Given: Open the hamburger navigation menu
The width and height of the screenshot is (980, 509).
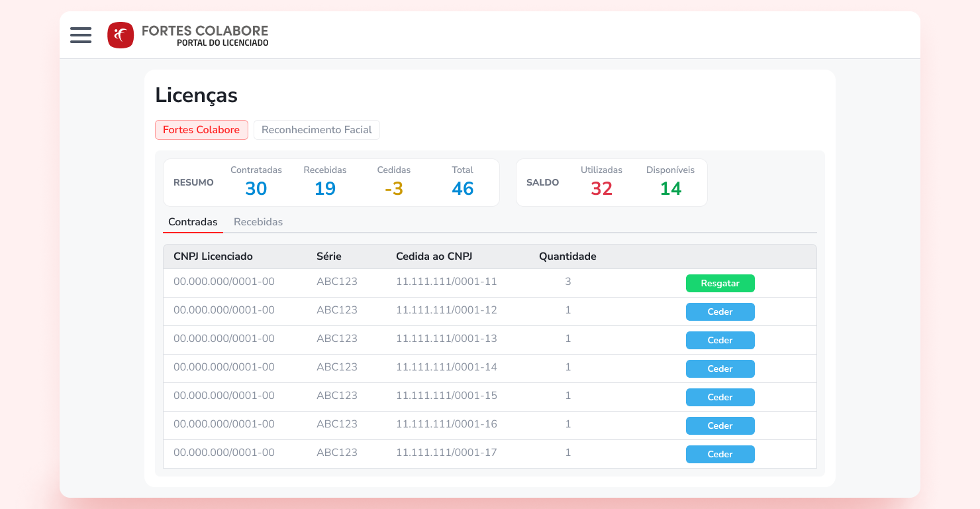Looking at the screenshot, I should pyautogui.click(x=81, y=35).
